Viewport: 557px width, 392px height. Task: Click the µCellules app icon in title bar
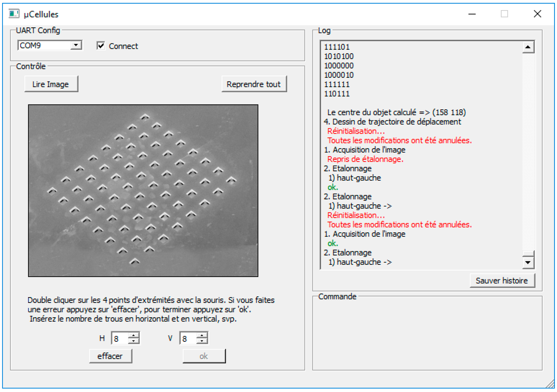(x=14, y=14)
